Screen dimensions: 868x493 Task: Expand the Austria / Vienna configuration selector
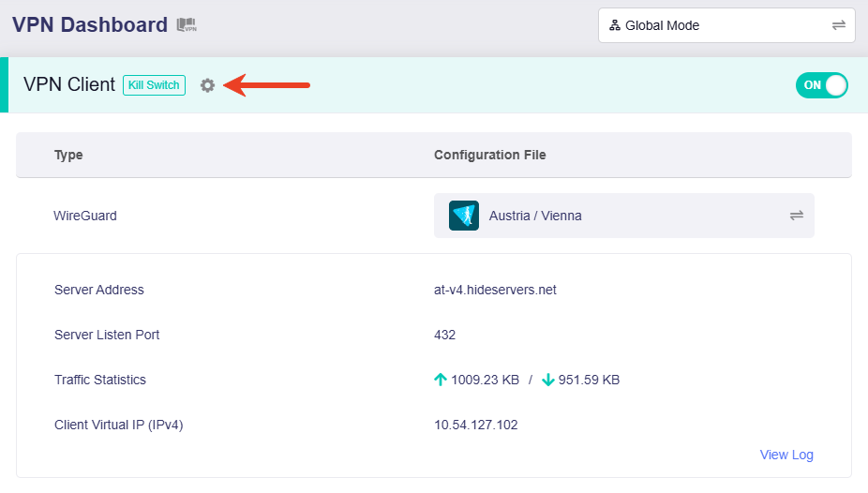click(623, 216)
